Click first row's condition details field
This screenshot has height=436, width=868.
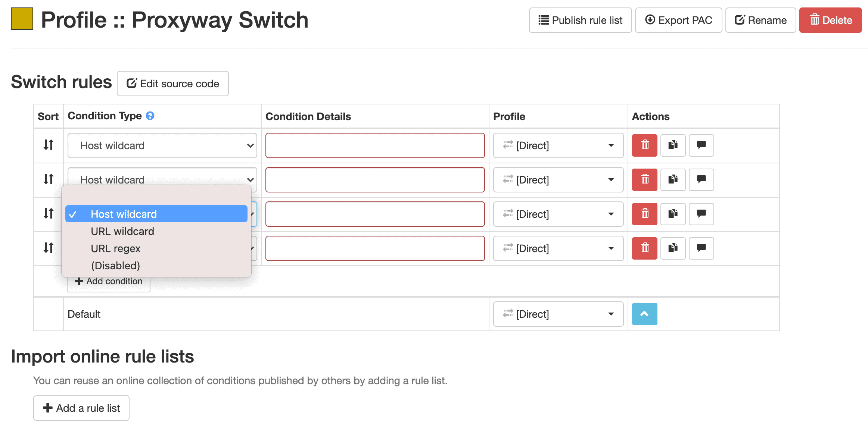point(375,145)
